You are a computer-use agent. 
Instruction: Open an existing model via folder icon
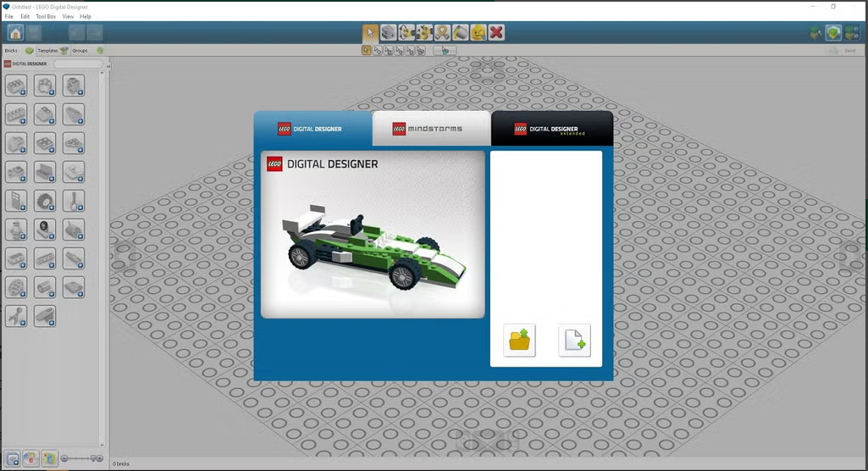point(519,340)
